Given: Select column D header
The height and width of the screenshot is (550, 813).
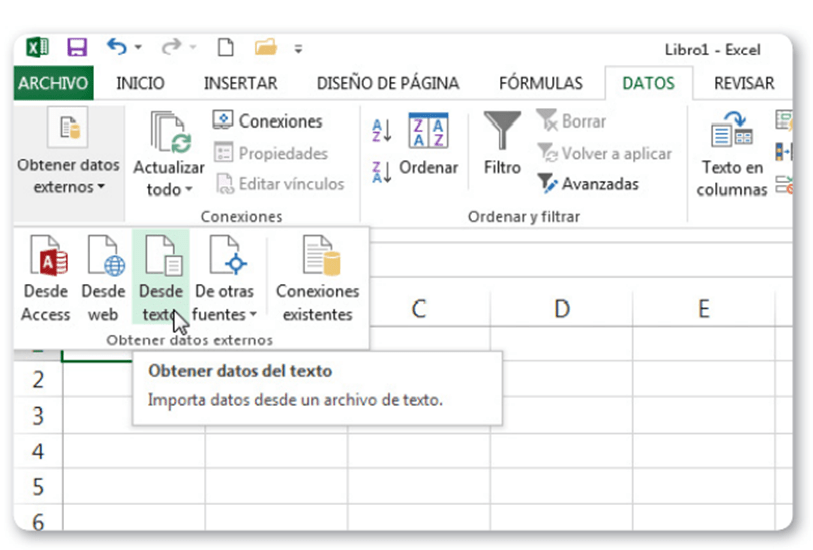Looking at the screenshot, I should click(562, 309).
